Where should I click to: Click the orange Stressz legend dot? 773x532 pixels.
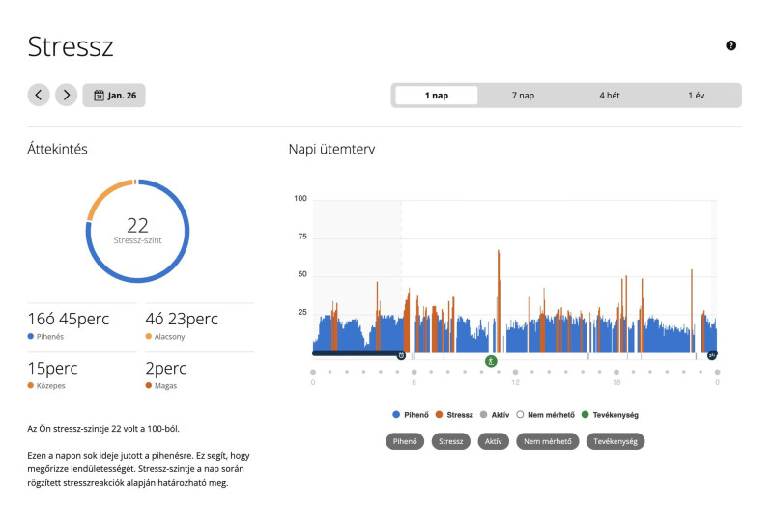(440, 415)
